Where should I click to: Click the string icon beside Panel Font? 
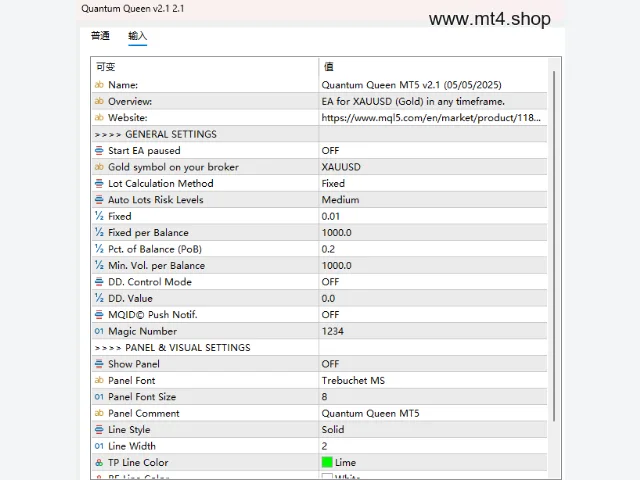pyautogui.click(x=99, y=380)
